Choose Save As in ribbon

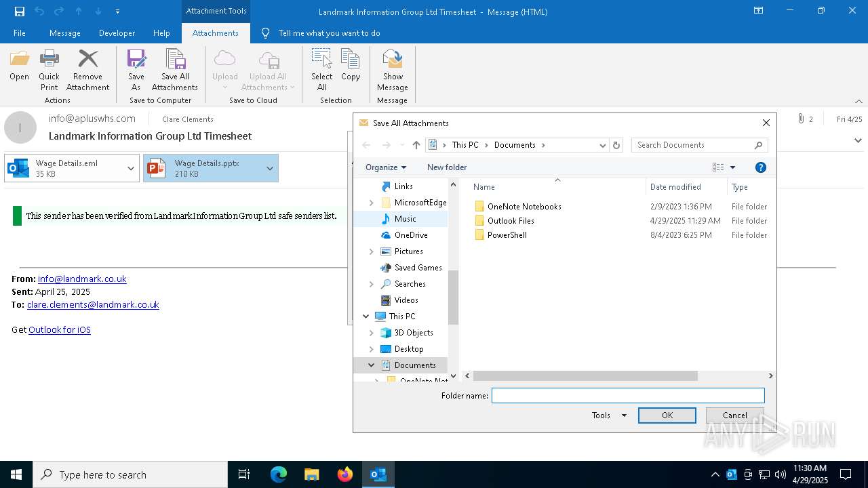coord(136,70)
